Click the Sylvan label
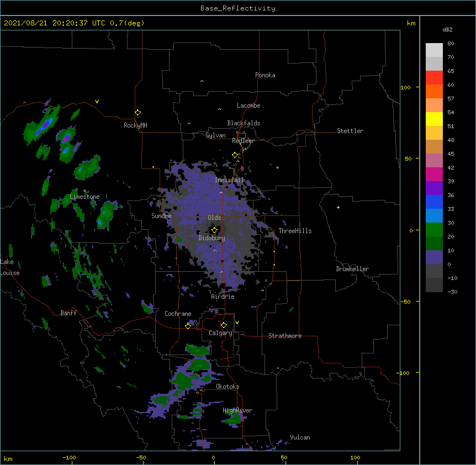The image size is (476, 465). tap(215, 135)
